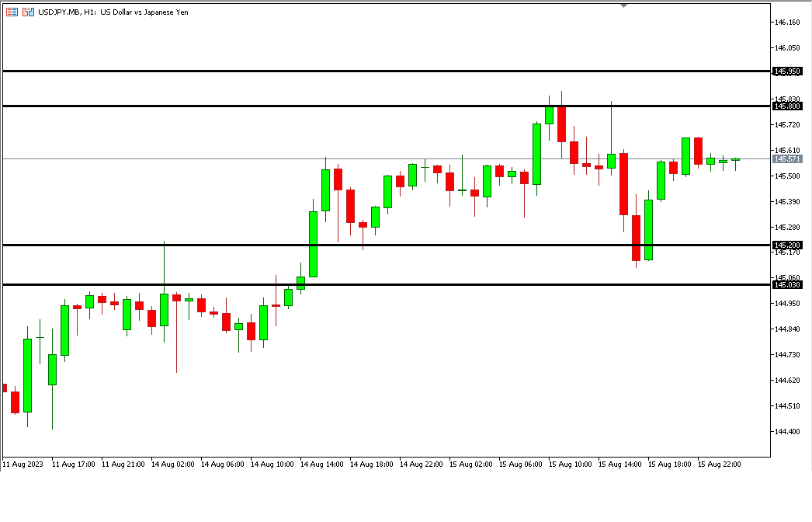The width and height of the screenshot is (812, 522).
Task: Click the '15 Aug 02:00' time label
Action: pyautogui.click(x=471, y=464)
